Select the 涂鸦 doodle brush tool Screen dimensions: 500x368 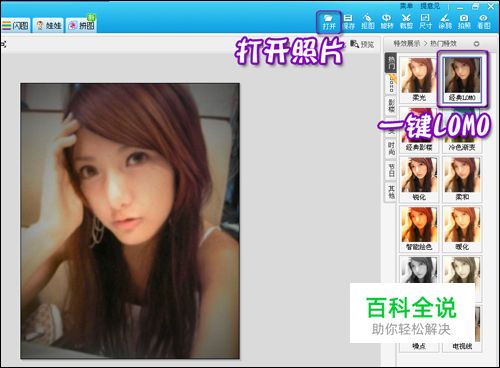(445, 22)
